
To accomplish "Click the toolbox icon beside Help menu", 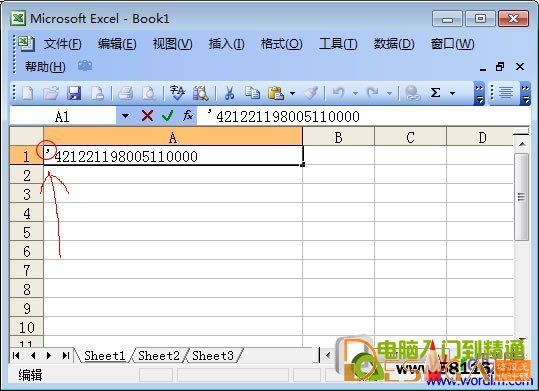I will (x=85, y=66).
